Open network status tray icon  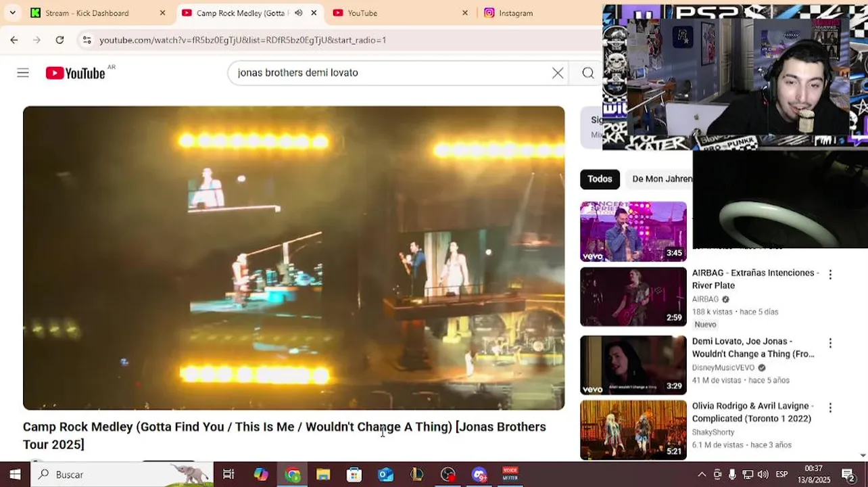pyautogui.click(x=748, y=474)
